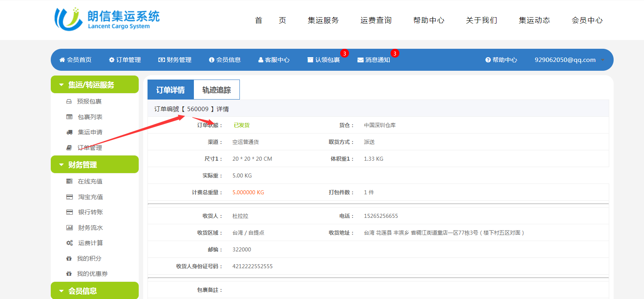The height and width of the screenshot is (299, 644).
Task: Click the 认领包裹 box icon
Action: pyautogui.click(x=310, y=60)
